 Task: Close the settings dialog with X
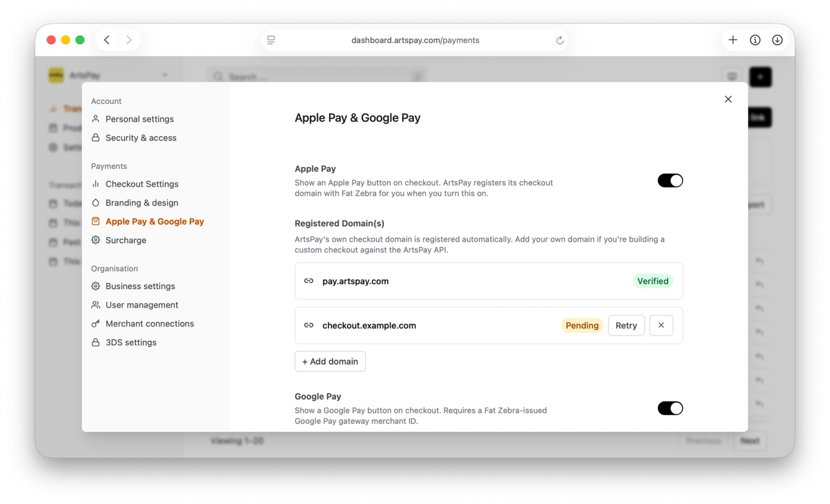tap(728, 99)
